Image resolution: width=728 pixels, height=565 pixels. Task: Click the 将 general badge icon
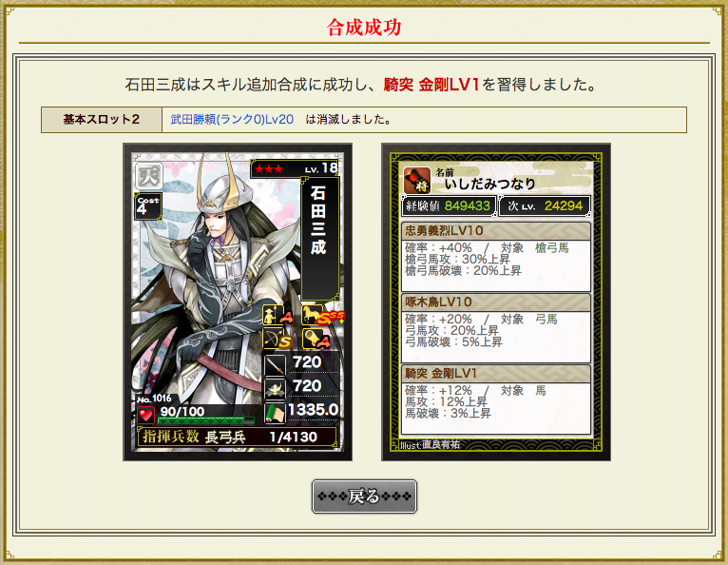pos(416,181)
